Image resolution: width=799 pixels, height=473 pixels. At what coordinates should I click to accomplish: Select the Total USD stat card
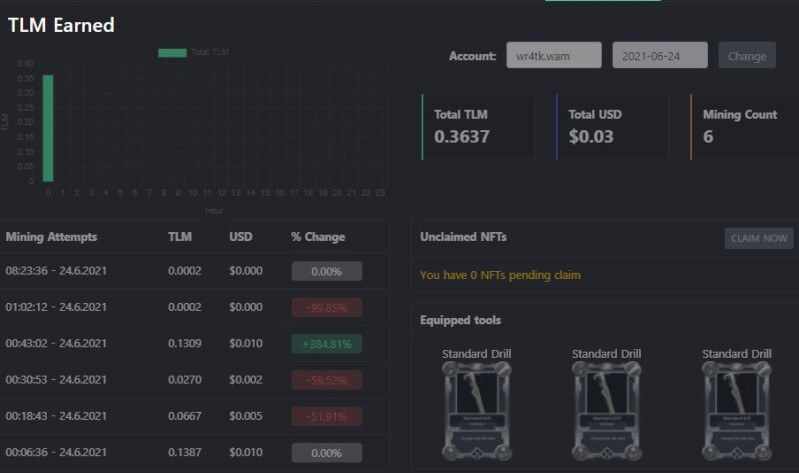(612, 127)
